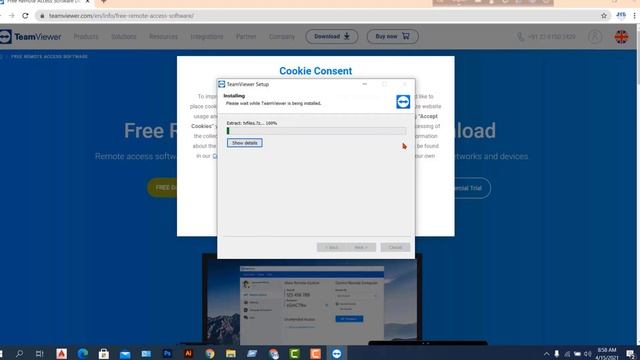Screen dimensions: 640x360
Task: Open the Resources menu on TeamViewer site
Action: point(163,37)
